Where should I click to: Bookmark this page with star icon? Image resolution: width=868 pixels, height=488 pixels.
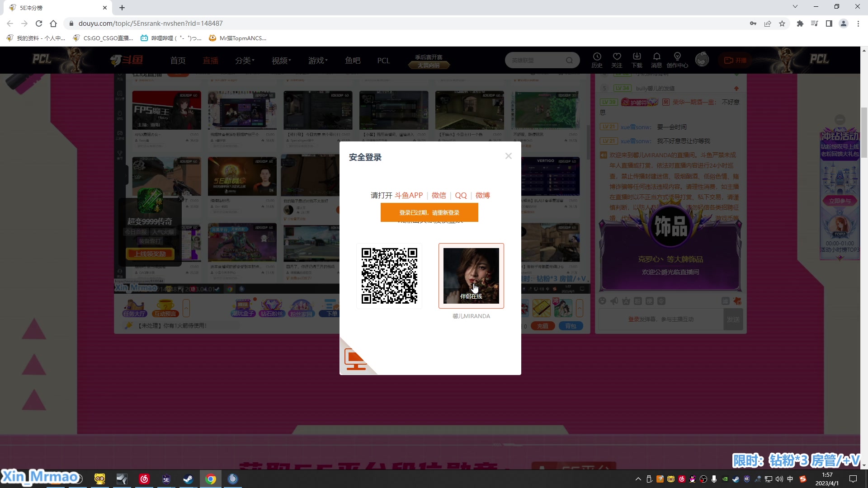point(782,23)
